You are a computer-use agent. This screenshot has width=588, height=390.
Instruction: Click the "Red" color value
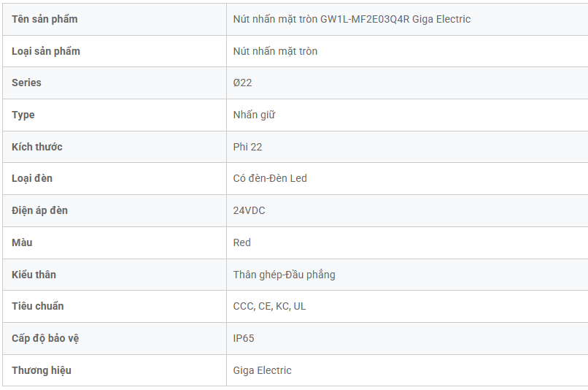241,242
